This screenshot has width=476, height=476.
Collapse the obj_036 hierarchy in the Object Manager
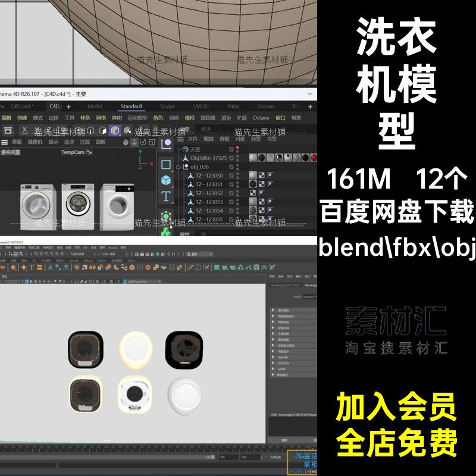179,166
